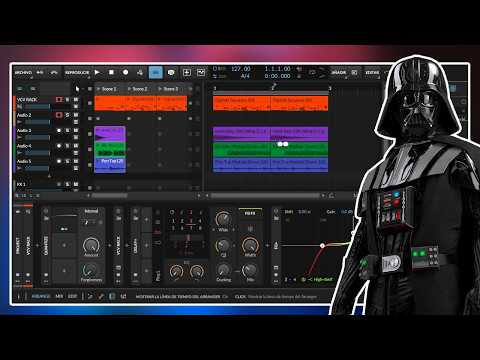480x360 pixels.
Task: Select the DELAY+ device header
Action: [x=135, y=246]
